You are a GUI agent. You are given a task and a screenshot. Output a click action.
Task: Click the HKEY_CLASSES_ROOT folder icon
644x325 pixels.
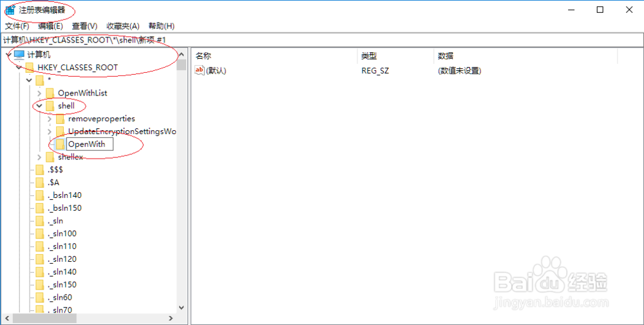30,68
